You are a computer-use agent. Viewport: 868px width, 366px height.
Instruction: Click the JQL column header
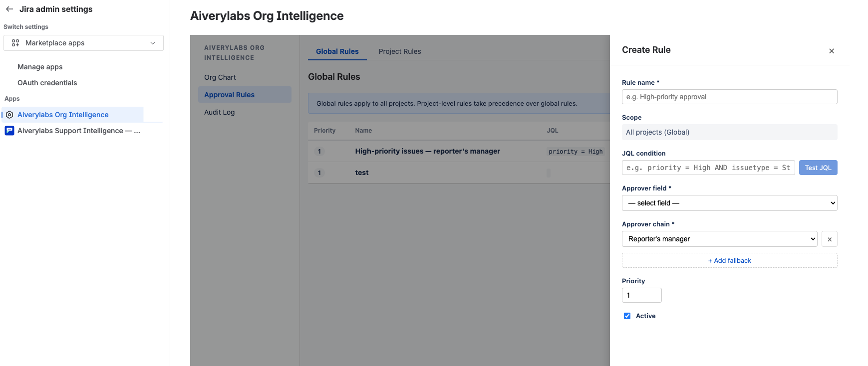[x=552, y=131]
